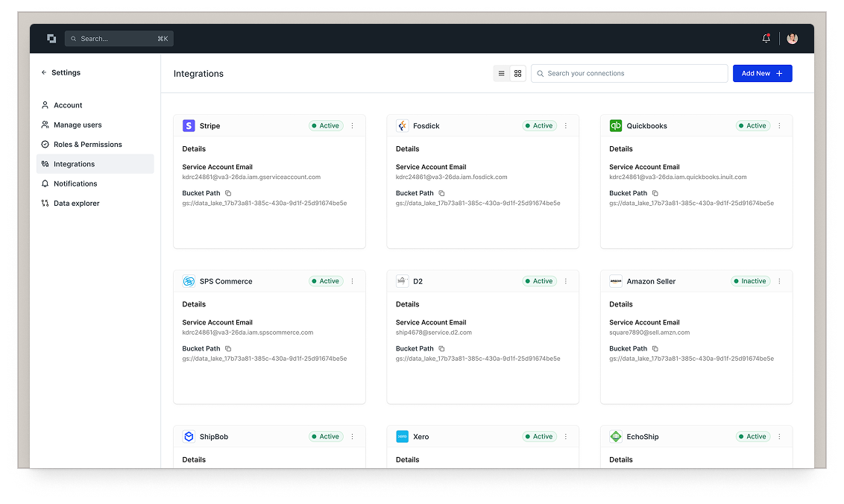Switch to grid view layout
This screenshot has width=844, height=504.
coord(518,74)
